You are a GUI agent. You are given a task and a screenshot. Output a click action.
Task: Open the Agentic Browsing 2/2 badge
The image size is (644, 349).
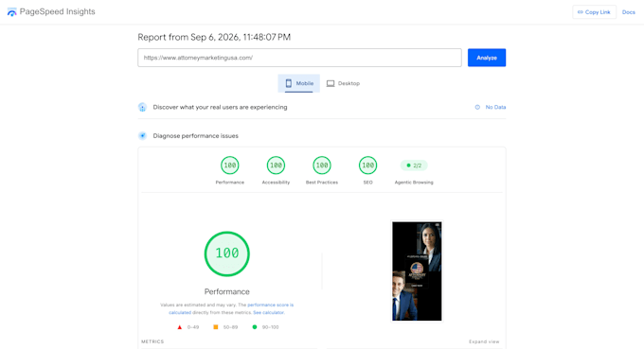(x=414, y=166)
